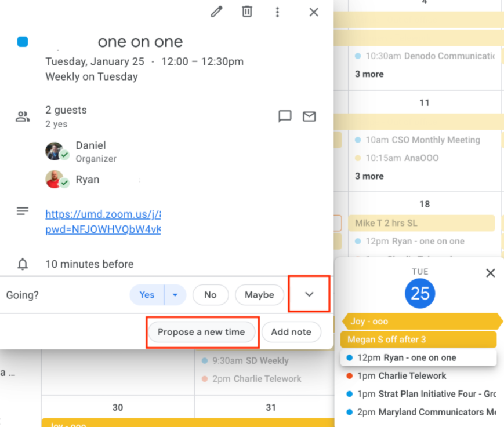Click the description lines icon
The width and height of the screenshot is (504, 427).
point(23,211)
